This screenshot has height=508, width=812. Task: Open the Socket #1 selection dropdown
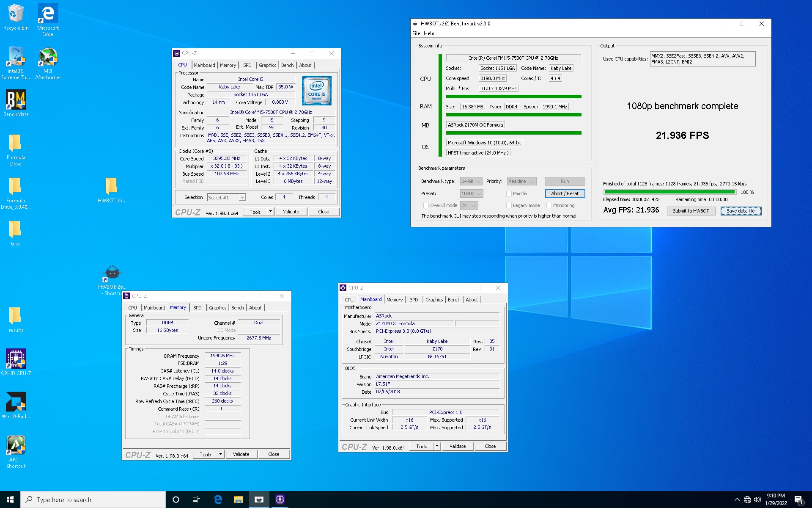coord(226,197)
